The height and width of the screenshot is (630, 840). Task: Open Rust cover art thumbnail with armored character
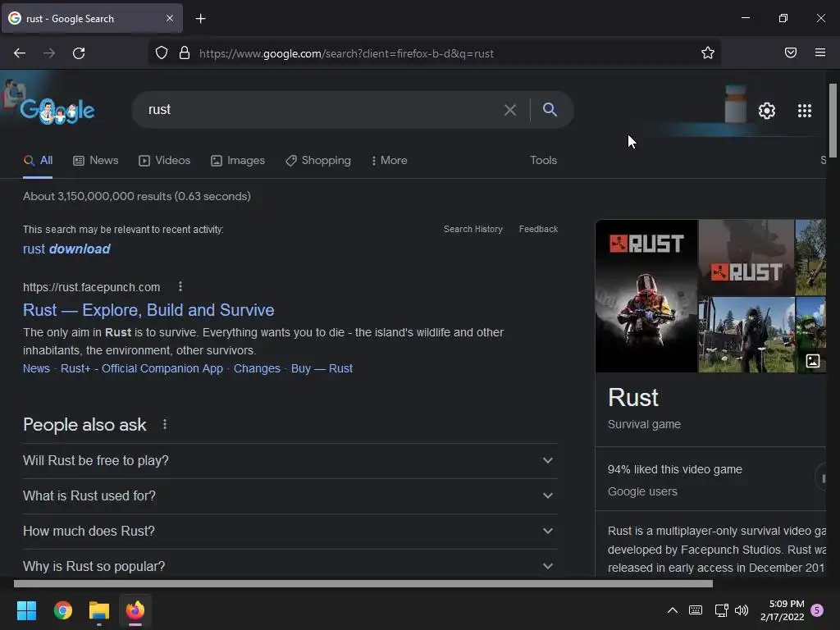click(646, 295)
